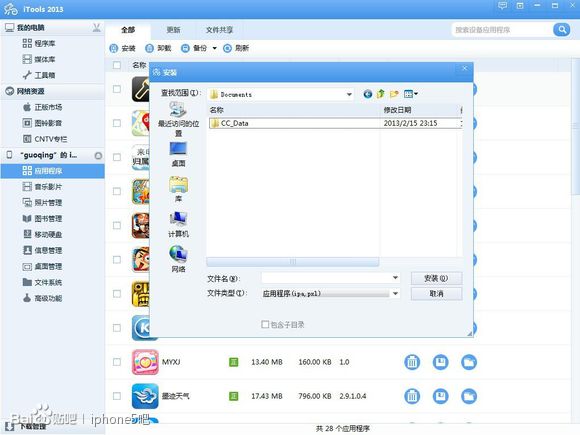Go back to previous folder in dialog
Image resolution: width=580 pixels, height=435 pixels.
[367, 94]
